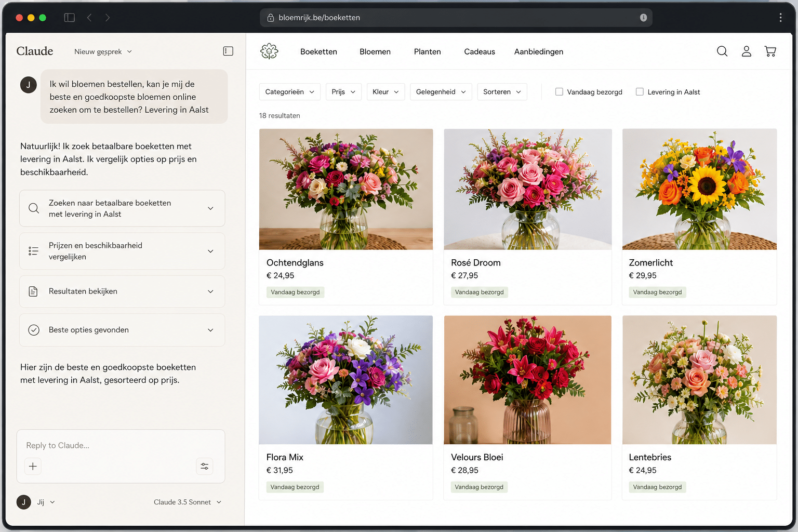This screenshot has height=532, width=798.
Task: Open the Sorteren dropdown
Action: coord(502,92)
